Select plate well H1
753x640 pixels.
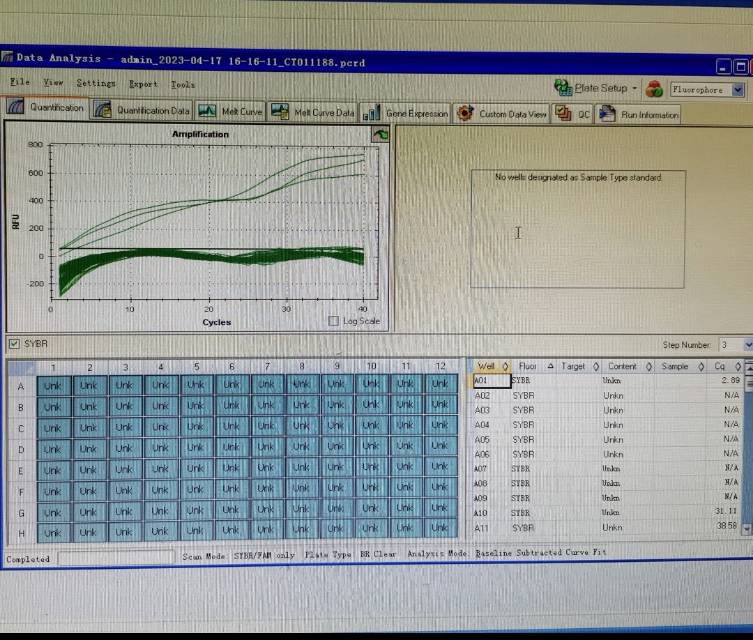pyautogui.click(x=53, y=532)
